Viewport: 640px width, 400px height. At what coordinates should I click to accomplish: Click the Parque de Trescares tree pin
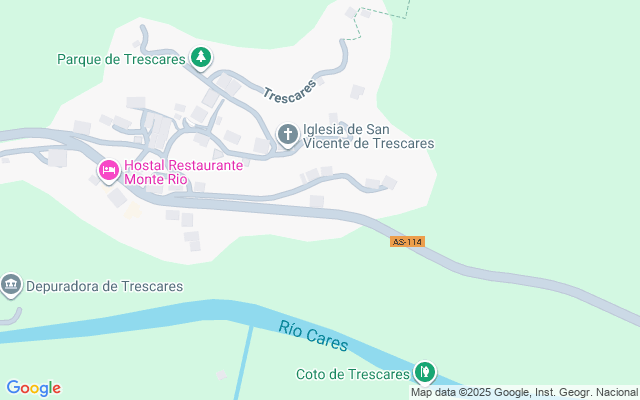(x=200, y=58)
